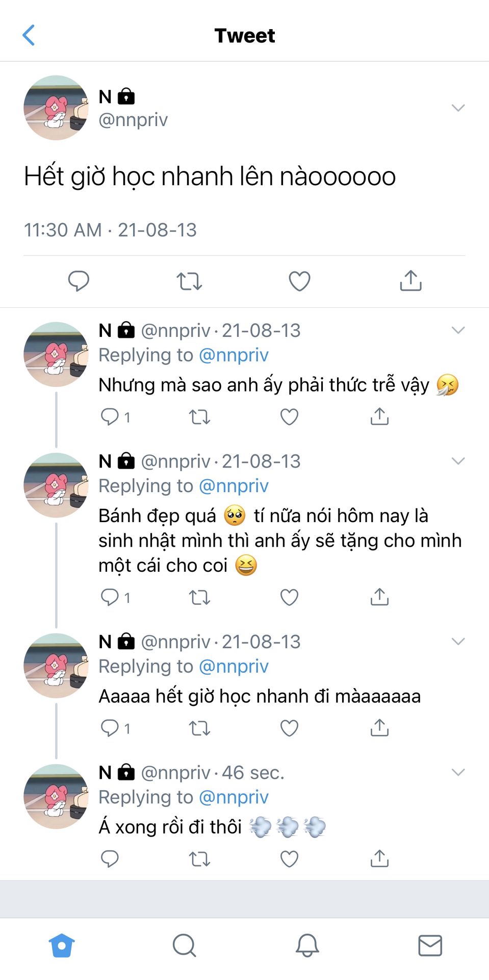Like the main tweet with heart icon
Screen dimensions: 489x980
[x=299, y=281]
